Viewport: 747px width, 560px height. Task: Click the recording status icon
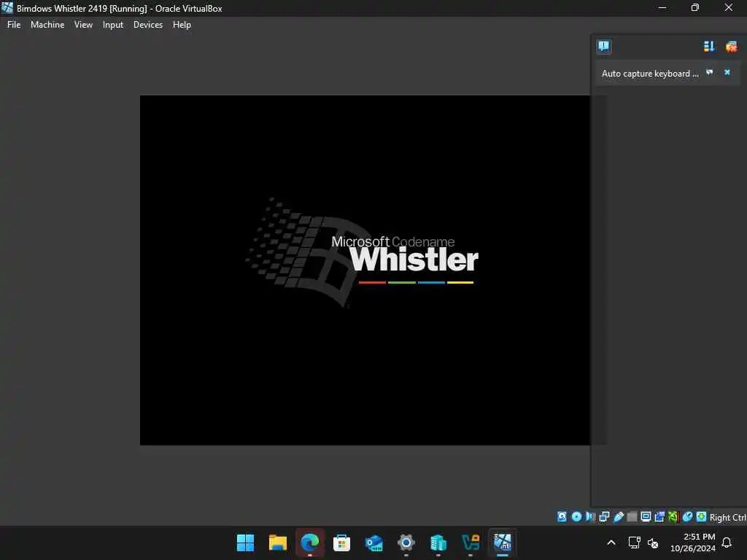(x=659, y=517)
